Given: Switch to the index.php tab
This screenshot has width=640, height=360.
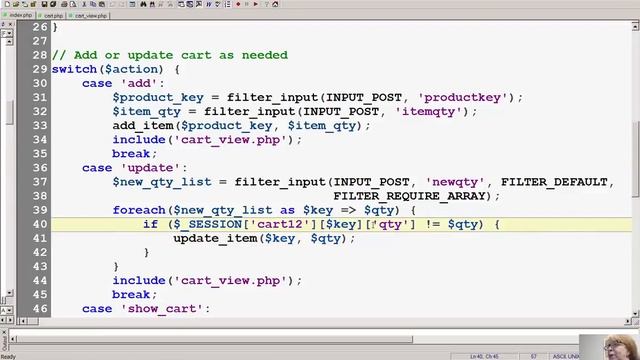Looking at the screenshot, I should point(18,15).
